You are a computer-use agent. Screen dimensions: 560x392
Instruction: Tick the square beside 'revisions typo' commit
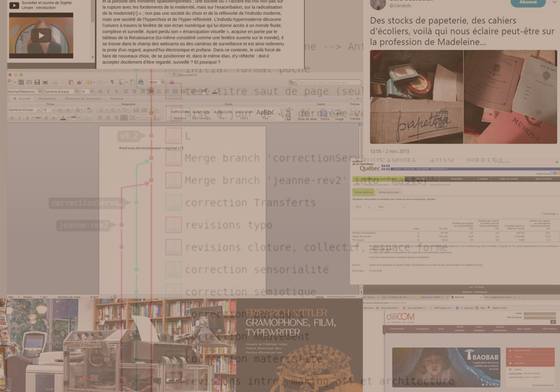pyautogui.click(x=174, y=225)
